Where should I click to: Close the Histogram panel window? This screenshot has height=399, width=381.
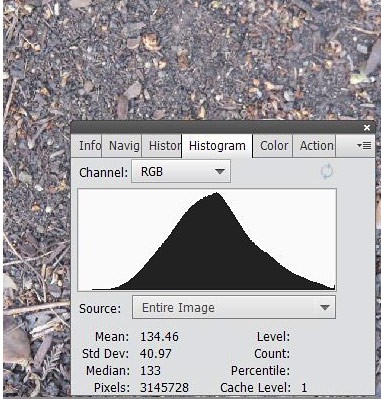tap(367, 128)
